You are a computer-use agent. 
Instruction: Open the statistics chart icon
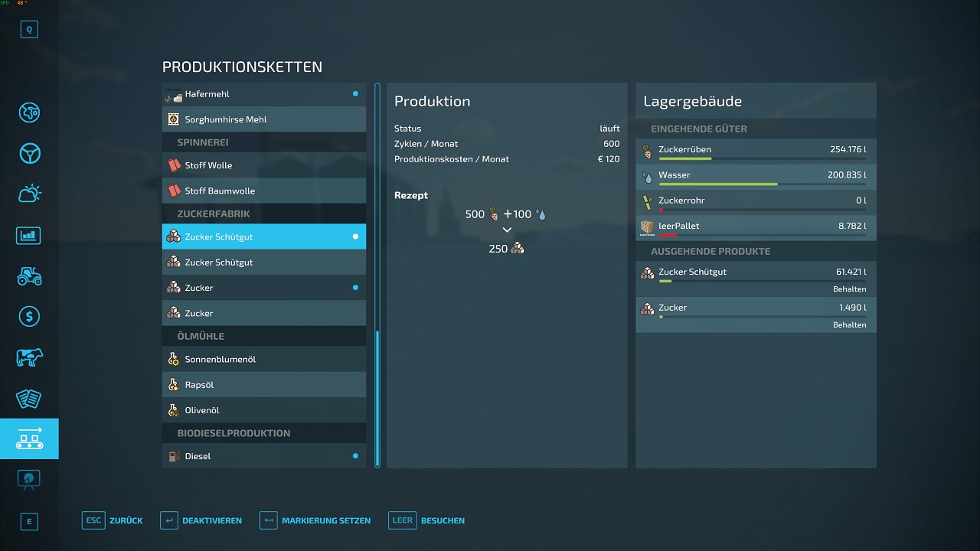pyautogui.click(x=29, y=235)
